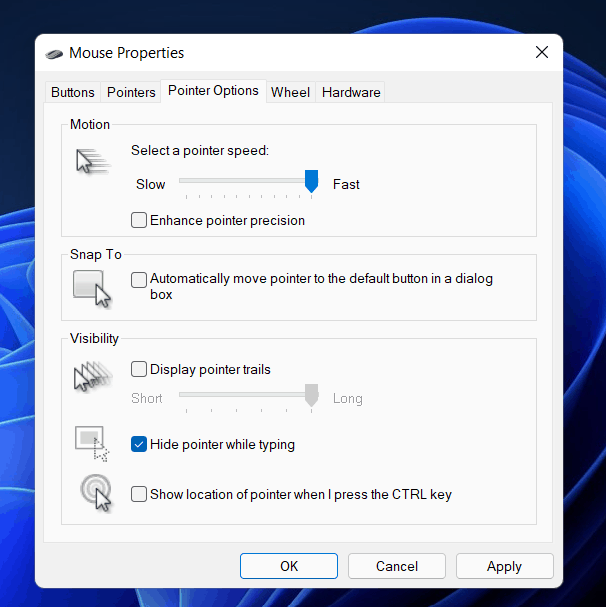
Task: Switch to the Buttons tab
Action: 73,92
